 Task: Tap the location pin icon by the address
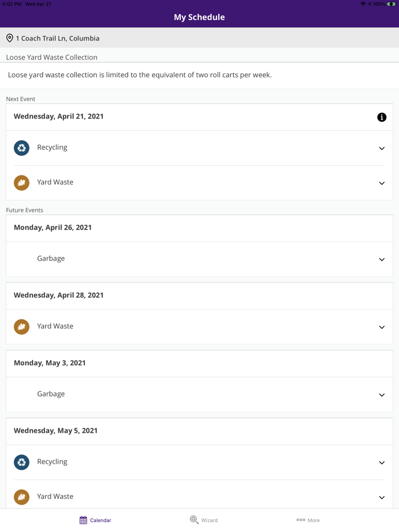10,38
